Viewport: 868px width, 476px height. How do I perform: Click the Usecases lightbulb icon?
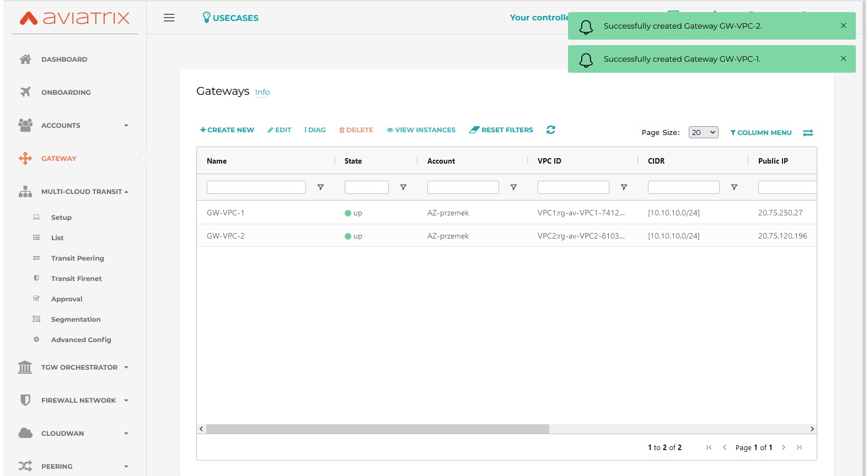(x=207, y=18)
